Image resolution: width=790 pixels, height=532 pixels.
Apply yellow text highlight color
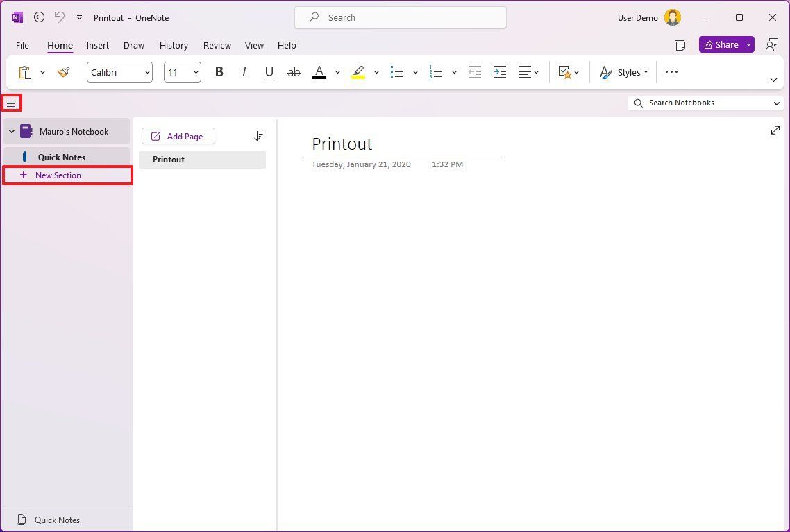click(x=358, y=71)
